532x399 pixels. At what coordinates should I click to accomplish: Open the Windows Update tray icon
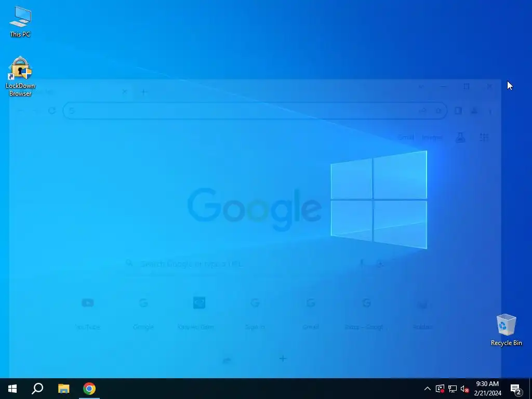pyautogui.click(x=440, y=389)
